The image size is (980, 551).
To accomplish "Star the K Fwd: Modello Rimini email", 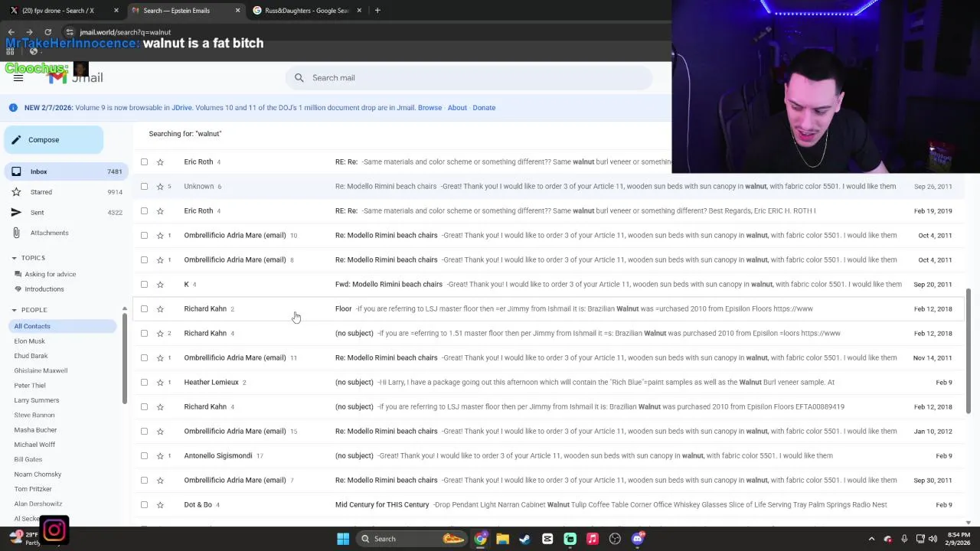I will pos(160,284).
